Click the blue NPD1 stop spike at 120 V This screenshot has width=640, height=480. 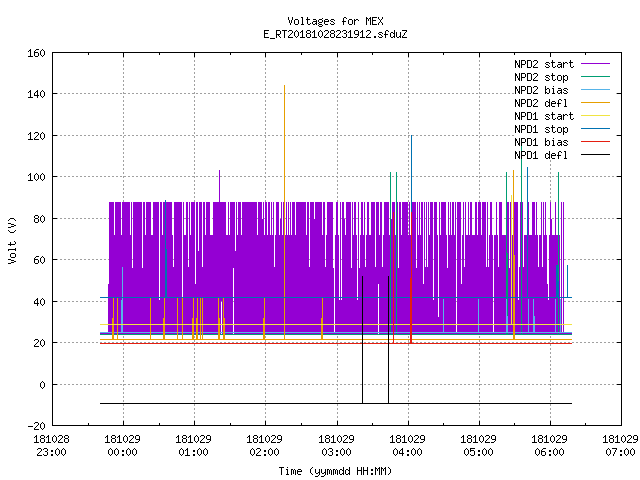[411, 136]
